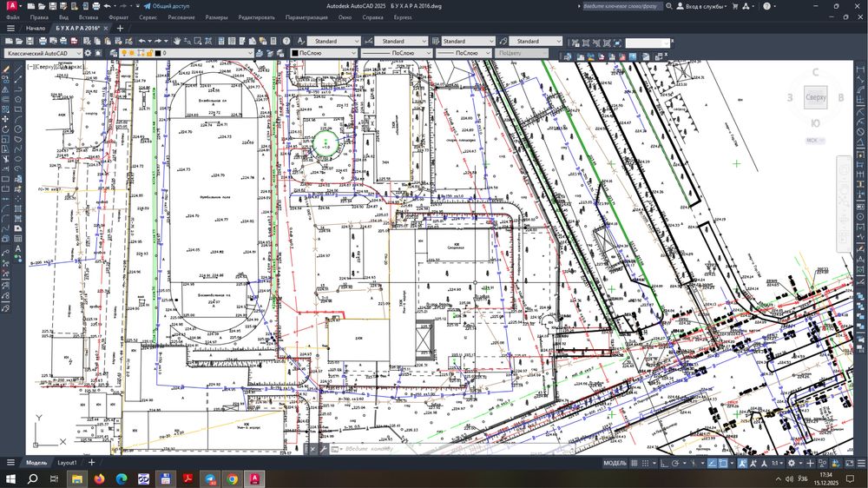Click Plot printer icon in quick access toolbar
This screenshot has width=868, height=488.
(95, 6)
